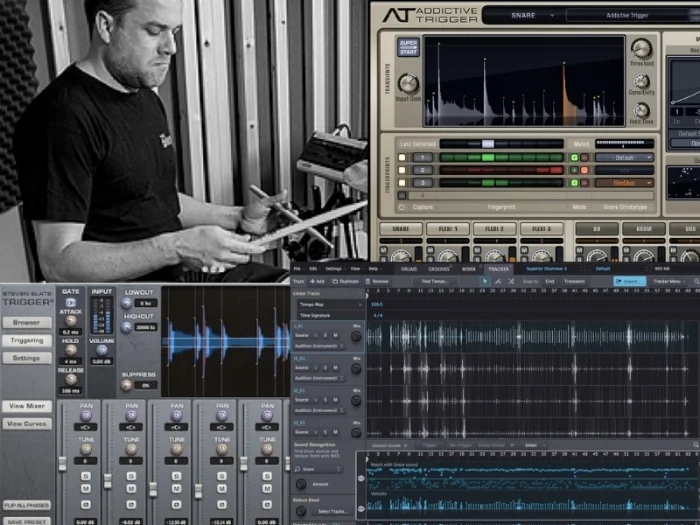The height and width of the screenshot is (525, 700).
Task: Open the Default stroketype dropdown on row 1
Action: pyautogui.click(x=625, y=157)
